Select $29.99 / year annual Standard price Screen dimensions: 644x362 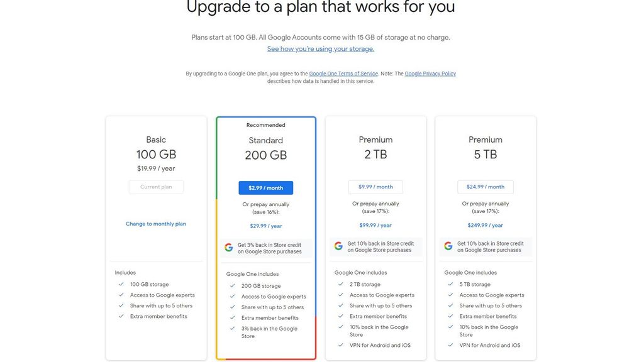click(265, 226)
